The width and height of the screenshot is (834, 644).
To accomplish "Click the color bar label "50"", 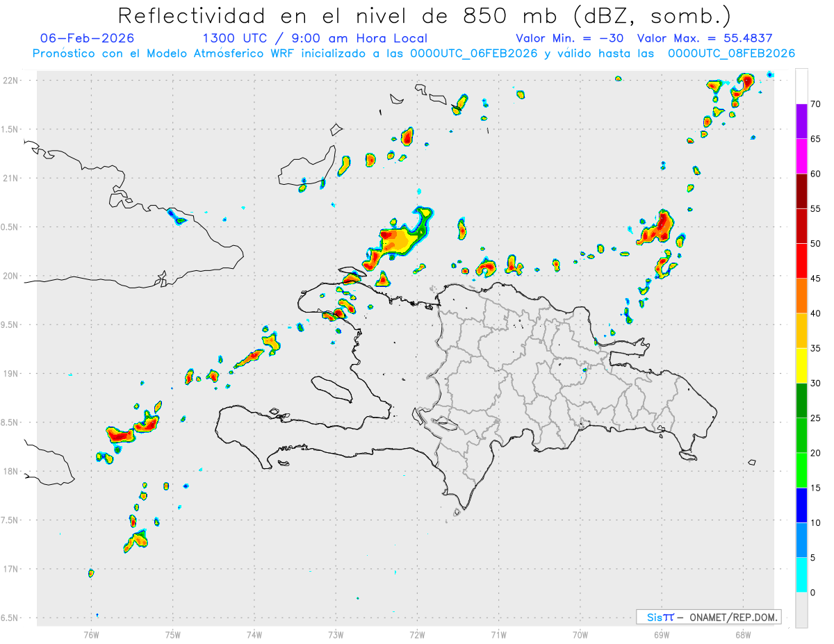I will click(816, 244).
